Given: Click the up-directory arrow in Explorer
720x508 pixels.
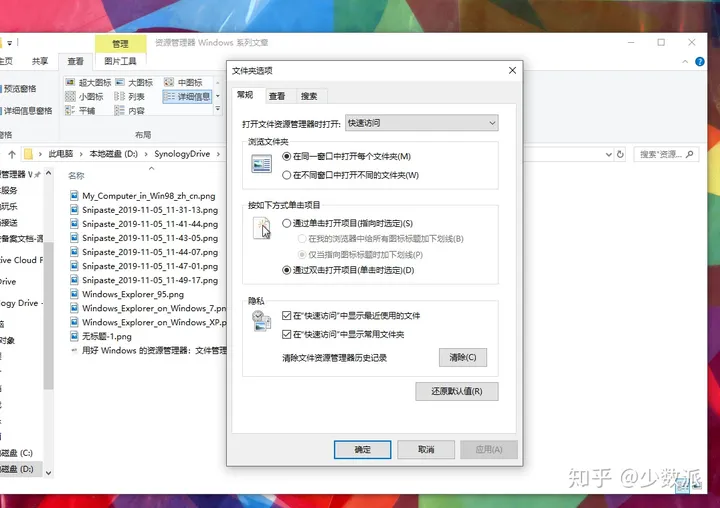Looking at the screenshot, I should (12, 154).
